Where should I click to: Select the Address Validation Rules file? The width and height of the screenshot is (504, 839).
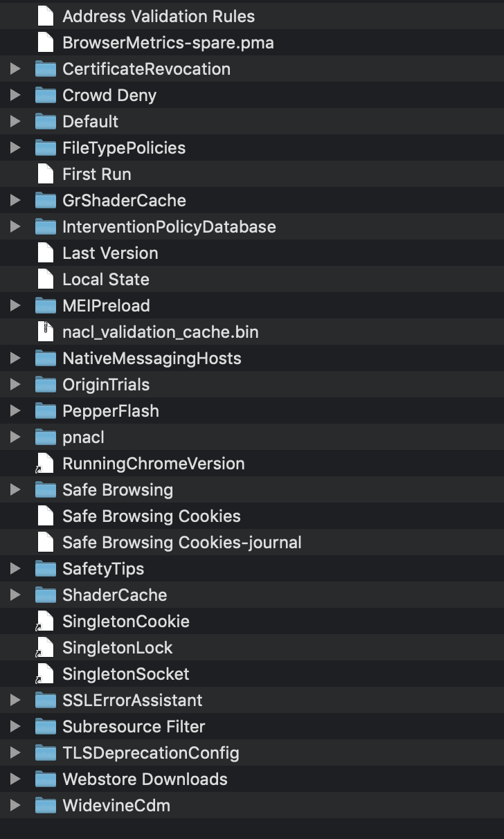click(159, 17)
